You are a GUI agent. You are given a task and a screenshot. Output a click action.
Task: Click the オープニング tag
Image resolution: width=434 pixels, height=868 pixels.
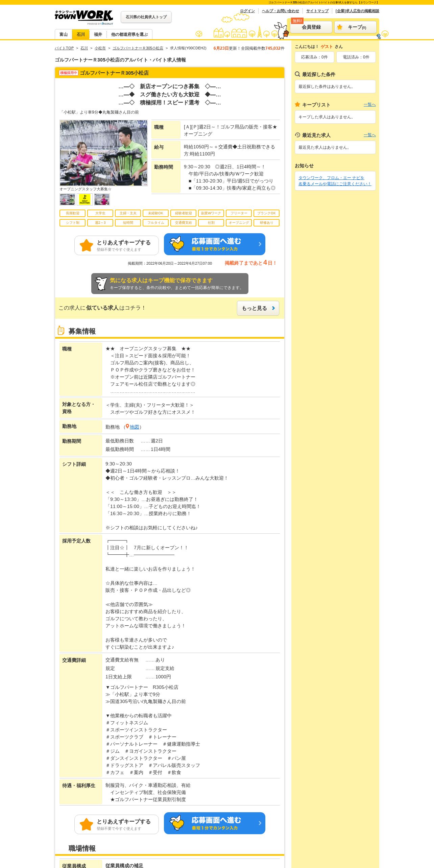239,223
